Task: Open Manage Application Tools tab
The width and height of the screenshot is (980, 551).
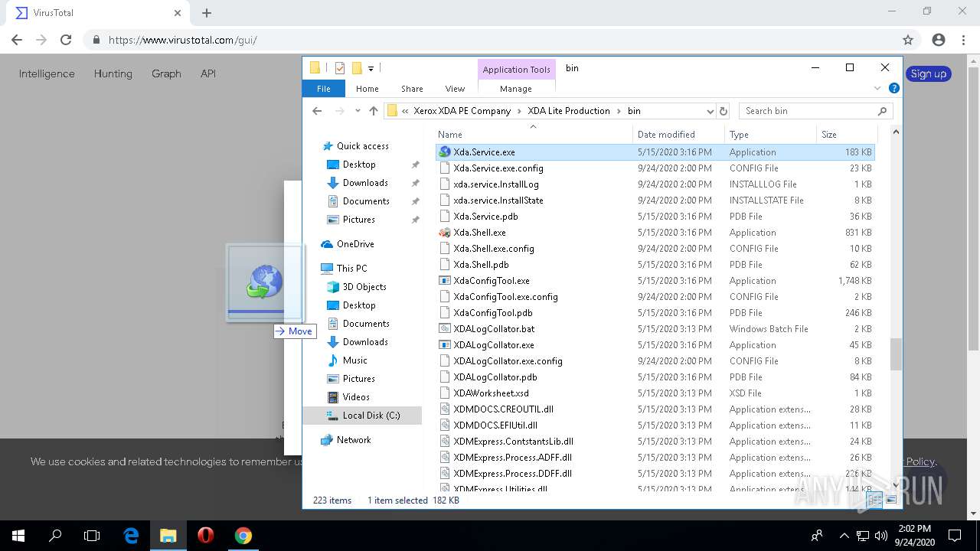Action: [x=516, y=89]
